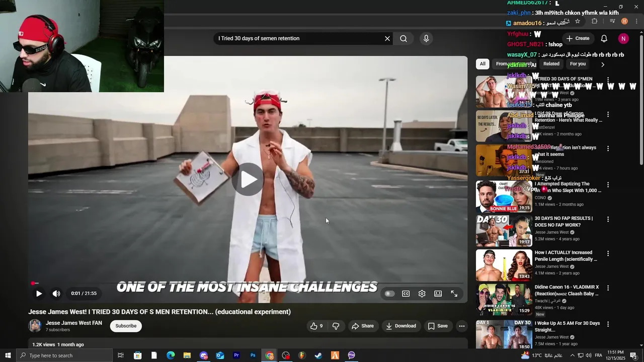Image resolution: width=644 pixels, height=362 pixels.
Task: Open Adobe Premiere Pro from taskbar
Action: click(x=236, y=355)
